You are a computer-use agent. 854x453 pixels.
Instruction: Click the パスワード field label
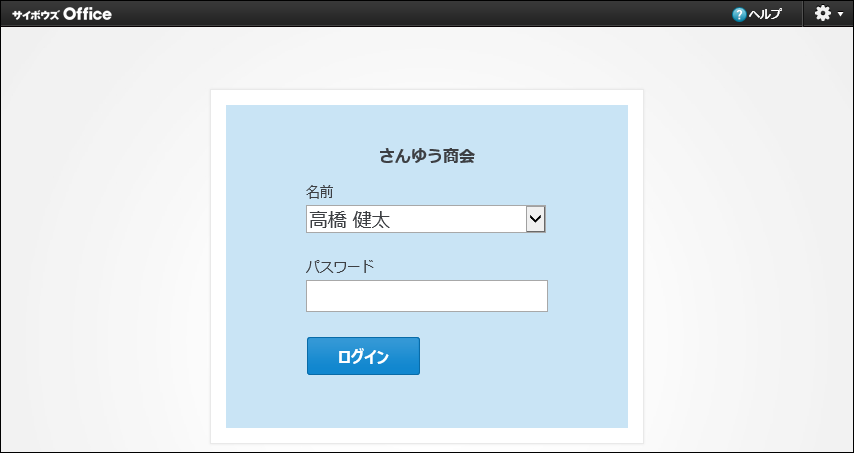[x=340, y=266]
